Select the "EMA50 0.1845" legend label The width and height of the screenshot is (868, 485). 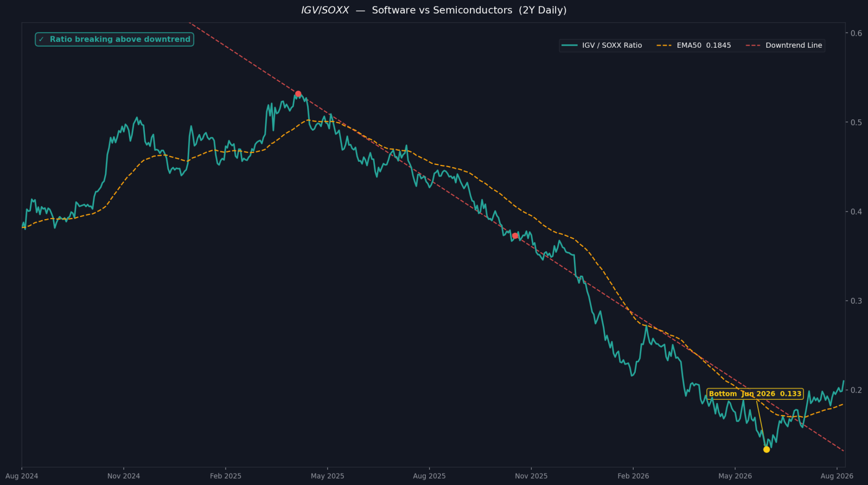(x=704, y=46)
